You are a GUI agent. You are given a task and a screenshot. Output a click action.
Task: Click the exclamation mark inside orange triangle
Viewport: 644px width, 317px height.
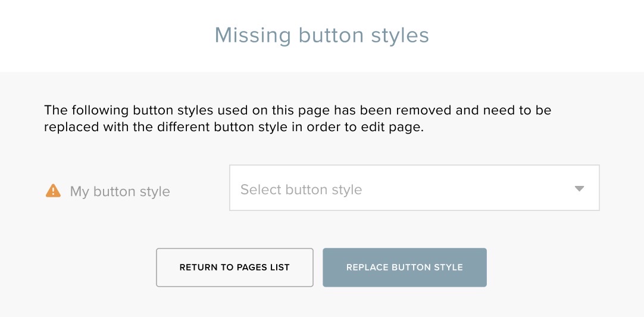53,192
